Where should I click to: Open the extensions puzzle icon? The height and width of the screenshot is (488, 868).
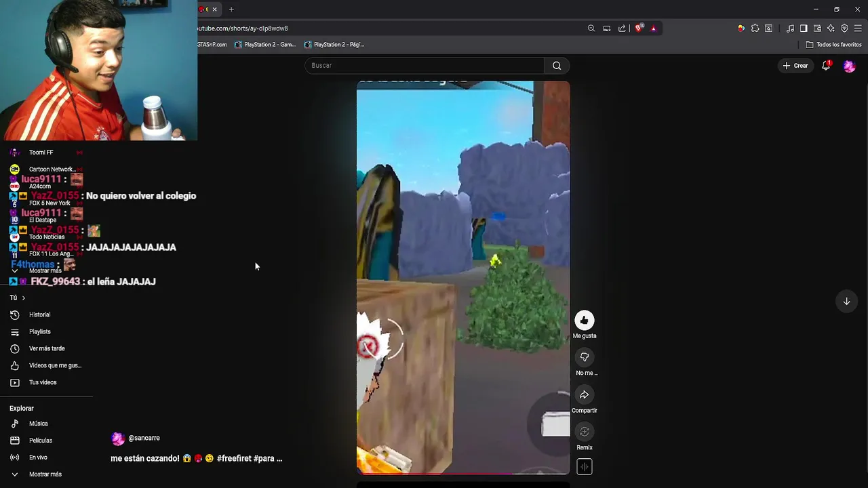pos(755,28)
